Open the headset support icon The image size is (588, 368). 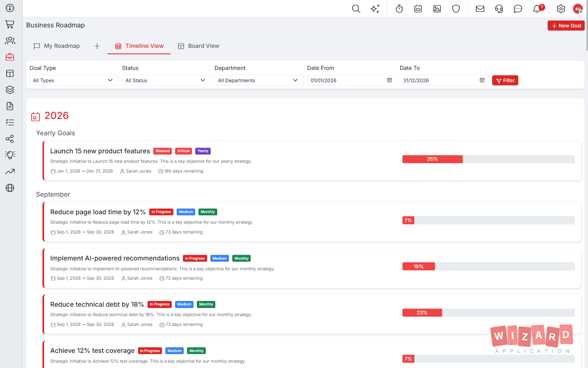click(x=499, y=9)
